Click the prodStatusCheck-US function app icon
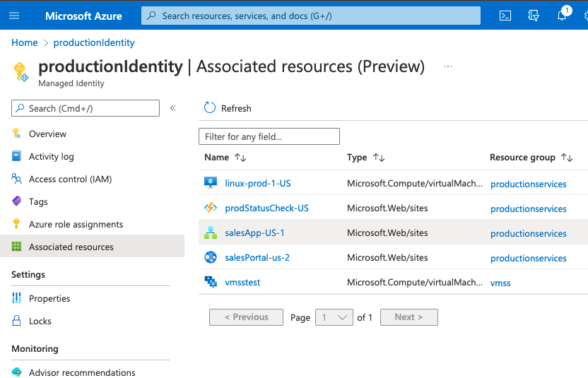This screenshot has width=588, height=378. (211, 208)
